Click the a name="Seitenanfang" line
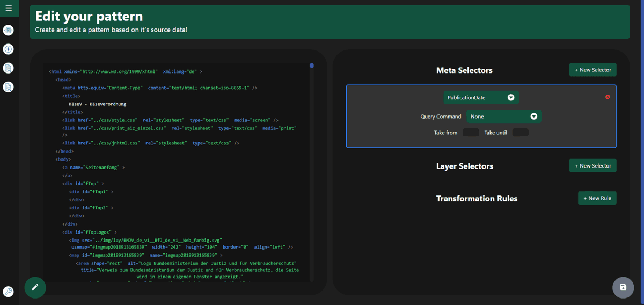Screen dimensions: 644x305 [93, 168]
